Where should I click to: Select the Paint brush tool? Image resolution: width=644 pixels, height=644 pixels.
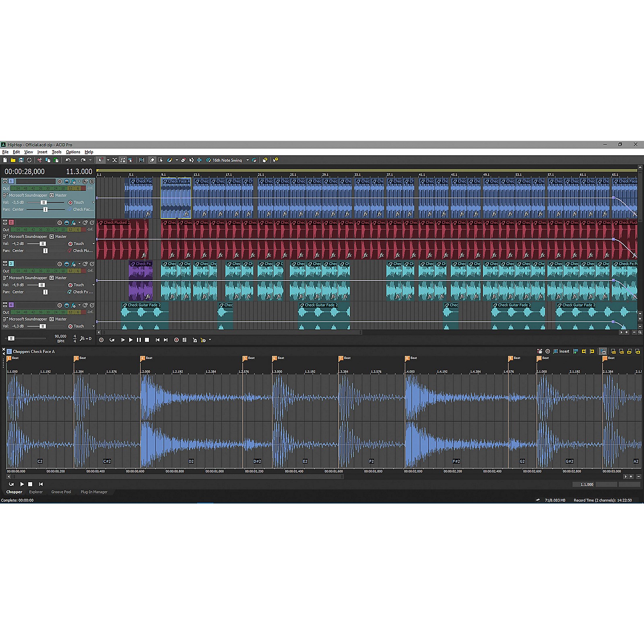pyautogui.click(x=170, y=160)
